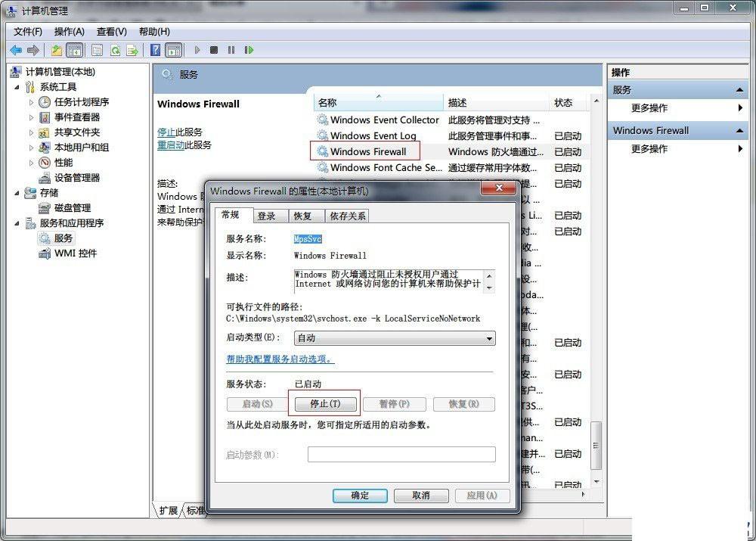The image size is (756, 541).
Task: Click the 取消 button
Action: (x=421, y=495)
